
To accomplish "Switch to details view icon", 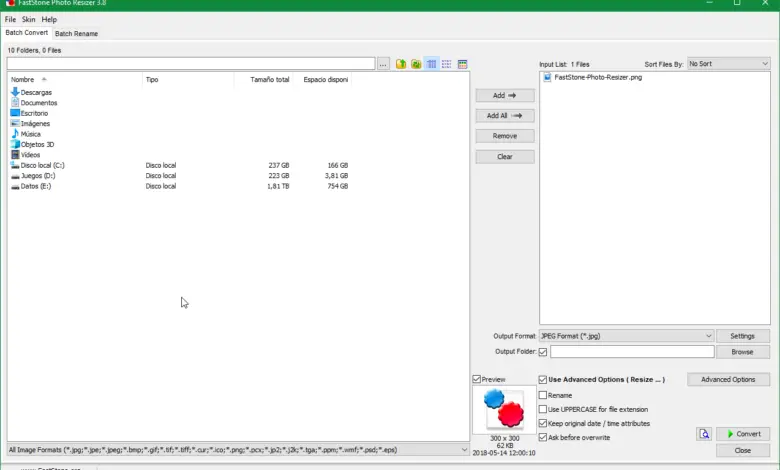I will [431, 64].
